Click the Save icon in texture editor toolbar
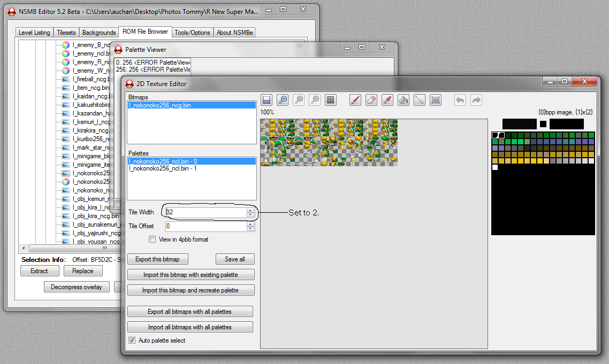Screen dimensions: 609x364 click(x=267, y=100)
